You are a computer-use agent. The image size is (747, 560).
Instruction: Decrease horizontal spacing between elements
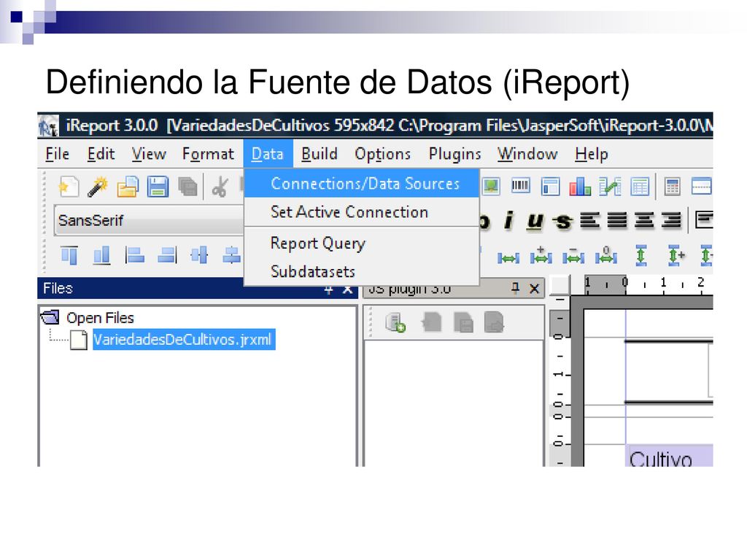click(573, 256)
